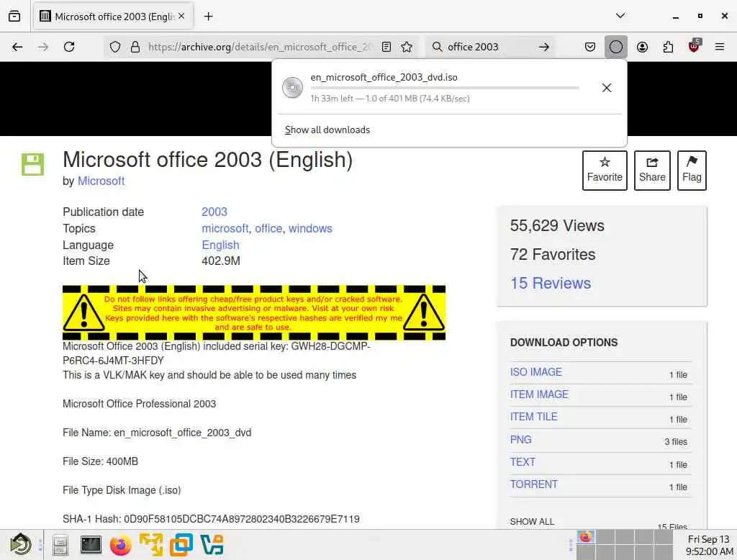The width and height of the screenshot is (737, 560).
Task: Open the English language link
Action: [220, 245]
